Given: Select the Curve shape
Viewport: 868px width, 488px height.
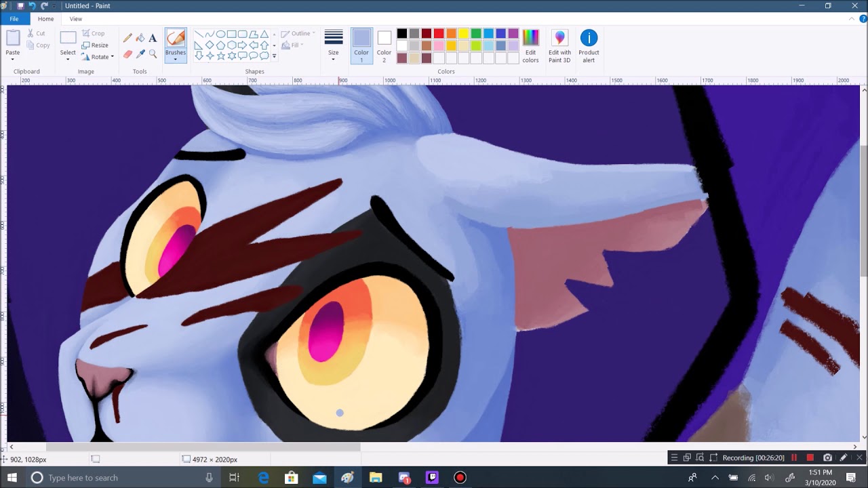Looking at the screenshot, I should click(210, 34).
